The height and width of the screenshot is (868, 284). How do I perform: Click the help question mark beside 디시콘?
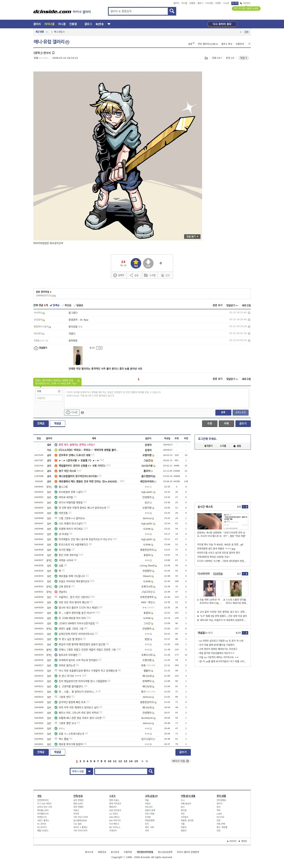tap(82, 413)
